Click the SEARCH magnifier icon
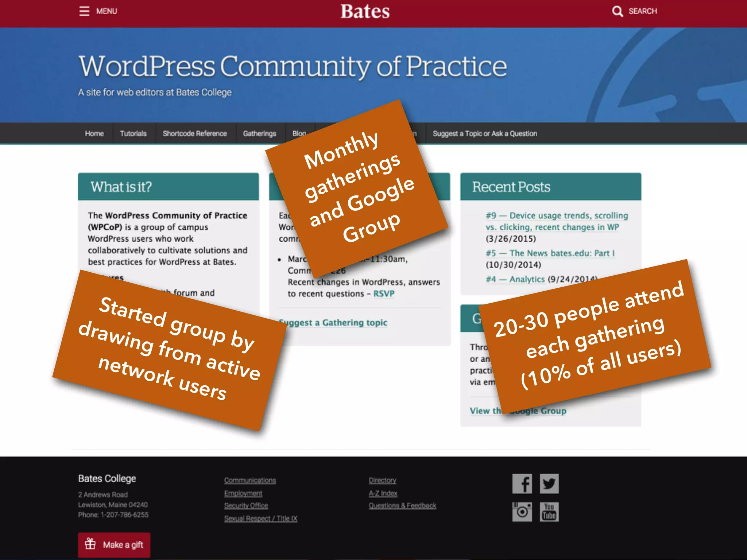Screen dimensions: 747x560 click(617, 11)
